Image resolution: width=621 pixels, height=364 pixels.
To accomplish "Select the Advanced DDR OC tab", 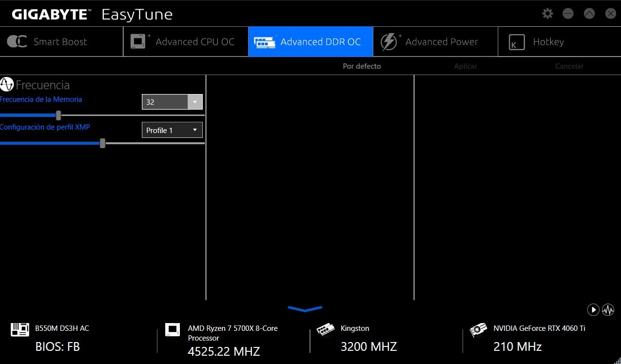I will coord(310,42).
